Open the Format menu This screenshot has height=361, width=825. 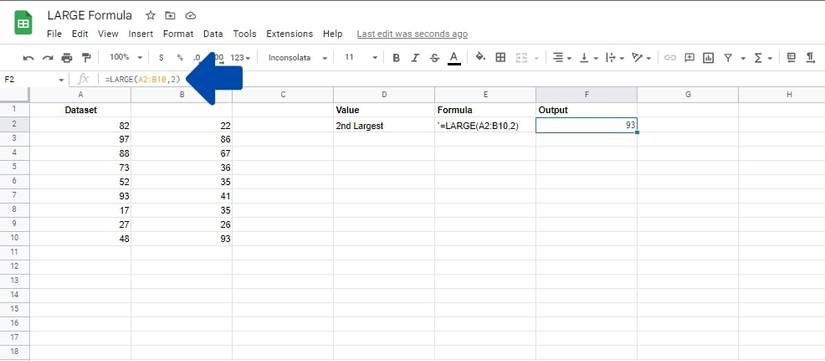pyautogui.click(x=178, y=34)
